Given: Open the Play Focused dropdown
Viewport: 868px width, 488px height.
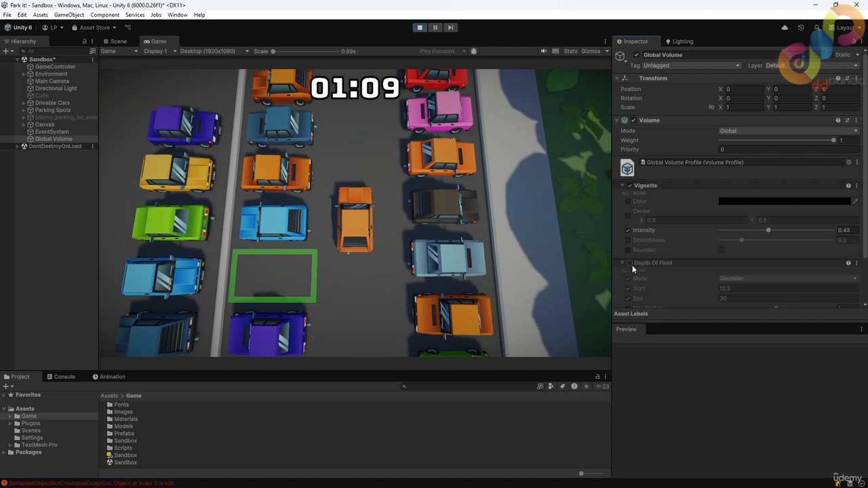Looking at the screenshot, I should pyautogui.click(x=443, y=52).
